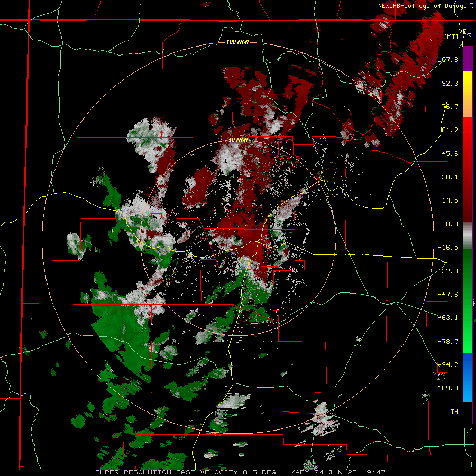Click the yellow segment of the color bar
This screenshot has height=476, width=476.
point(467,83)
